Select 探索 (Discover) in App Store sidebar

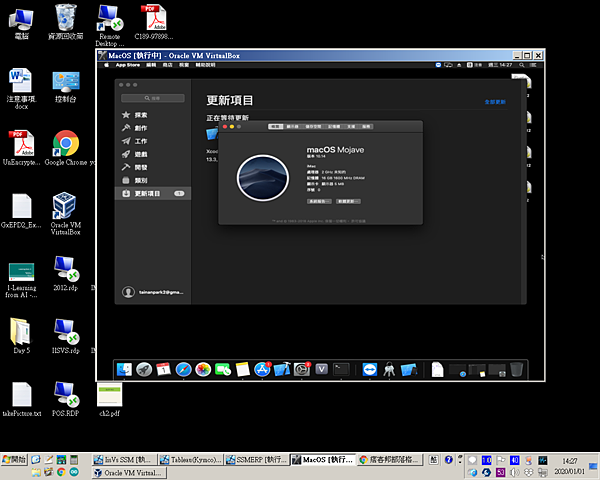(x=141, y=115)
